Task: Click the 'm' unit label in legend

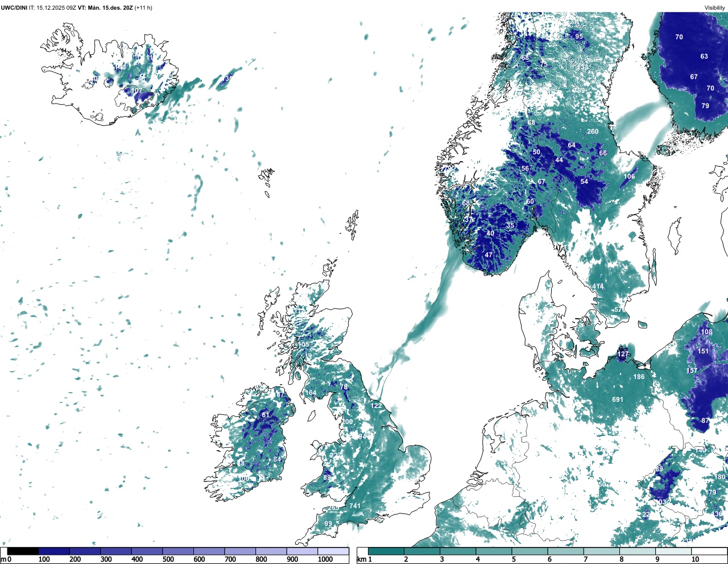Action: pos(3,559)
